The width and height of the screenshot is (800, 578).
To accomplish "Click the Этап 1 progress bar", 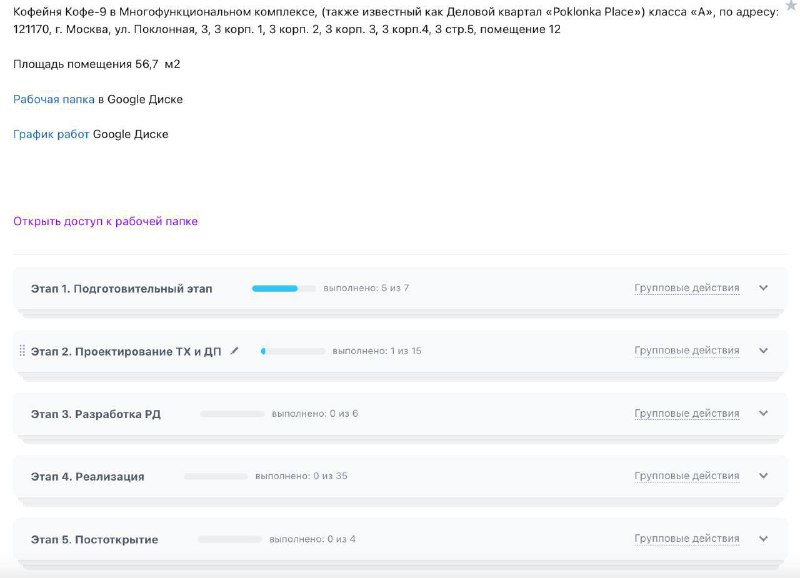I will [284, 288].
